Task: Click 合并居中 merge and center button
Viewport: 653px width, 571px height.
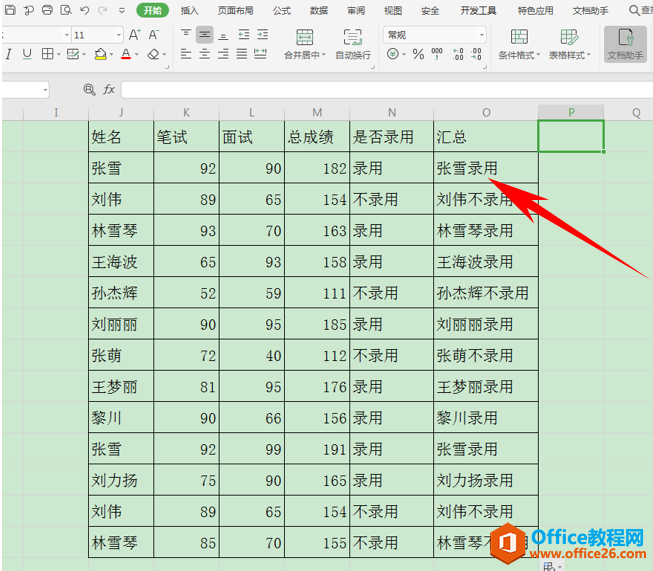Action: (x=305, y=44)
